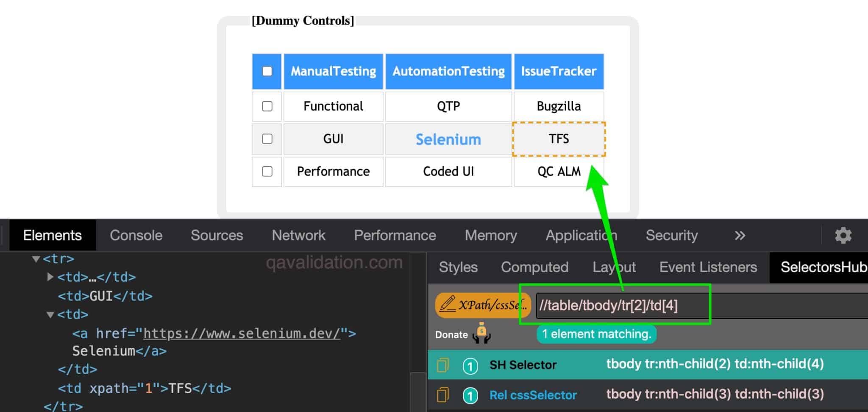Viewport: 868px width, 412px height.
Task: Show more DevTools tabs chevron
Action: click(x=740, y=235)
